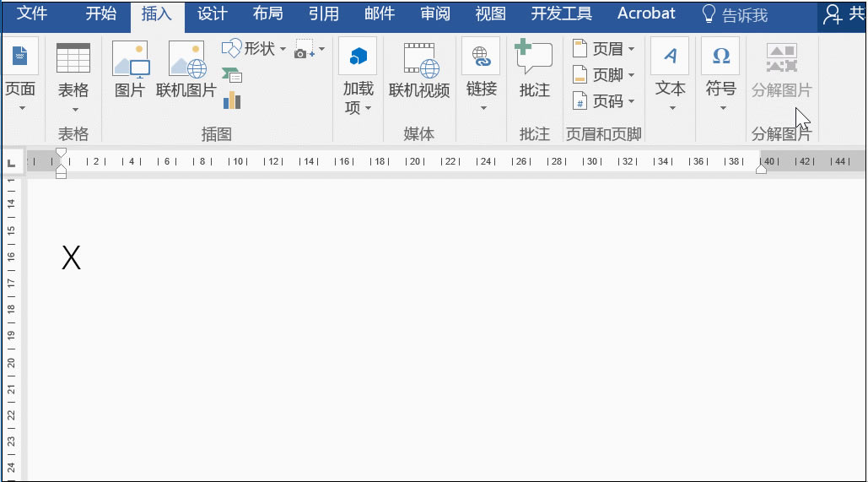
Task: Switch to the 开始 tab
Action: [x=100, y=14]
